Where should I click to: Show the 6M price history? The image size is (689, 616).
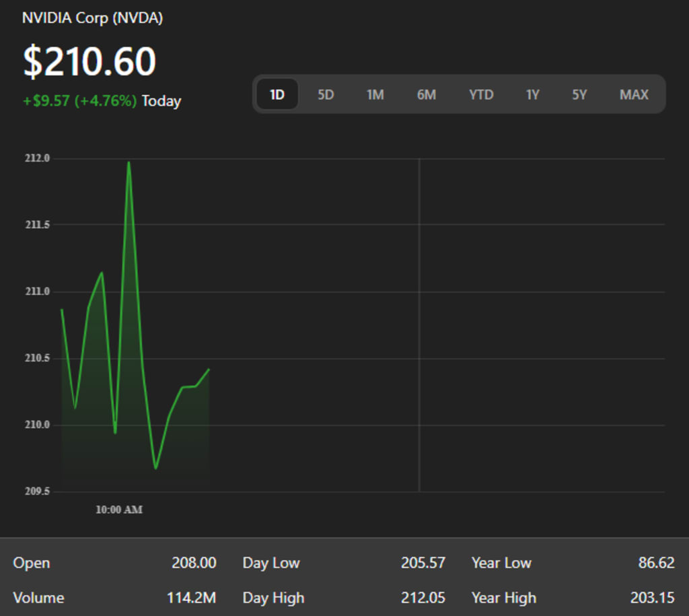tap(426, 94)
